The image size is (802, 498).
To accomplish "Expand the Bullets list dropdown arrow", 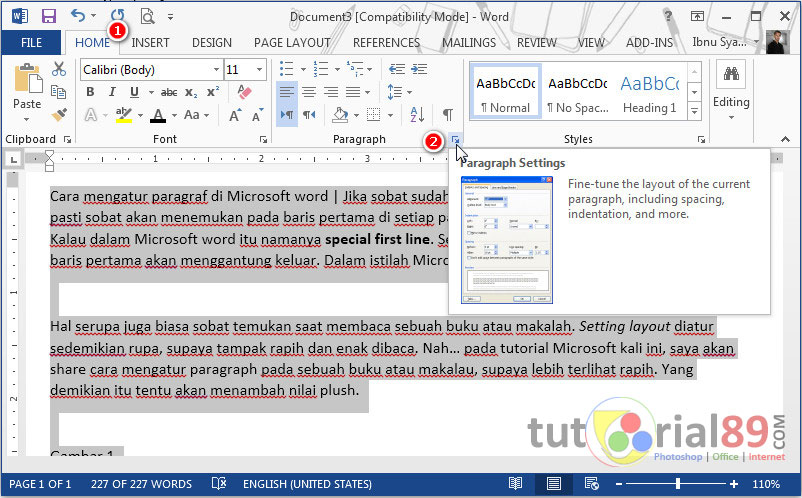I will click(x=303, y=69).
